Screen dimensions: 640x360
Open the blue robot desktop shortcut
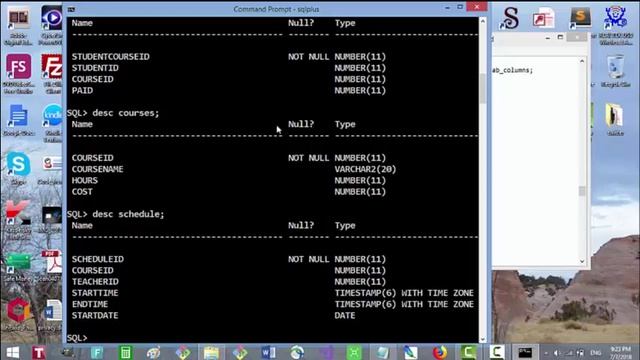pyautogui.click(x=616, y=24)
